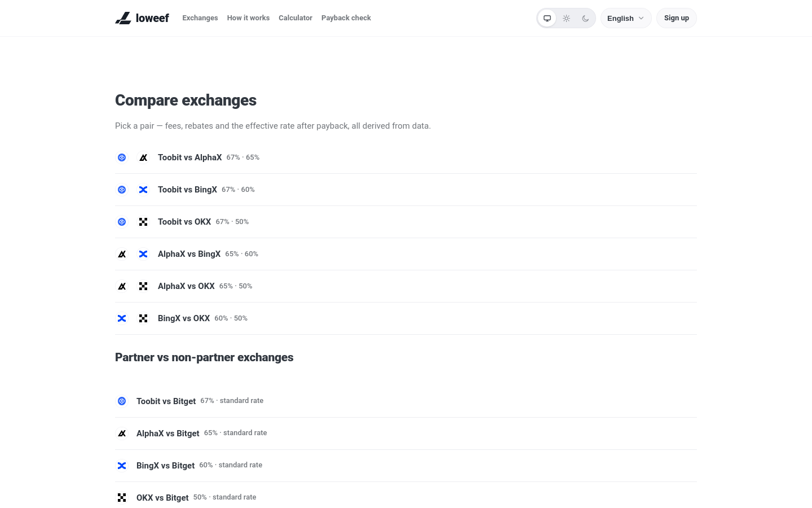Open the Toobit vs BingX comparison
Image resolution: width=812 pixels, height=508 pixels.
pyautogui.click(x=187, y=190)
